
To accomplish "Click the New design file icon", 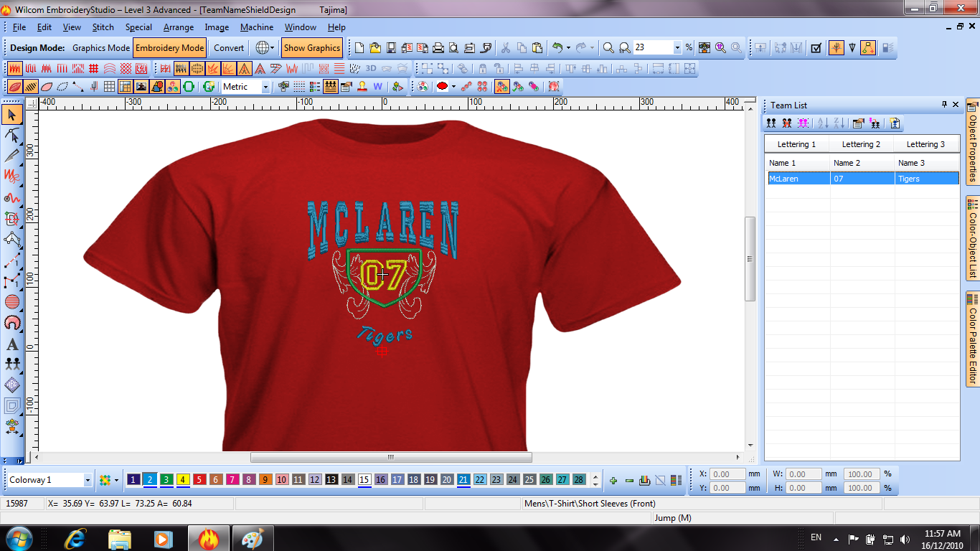I will tap(360, 48).
